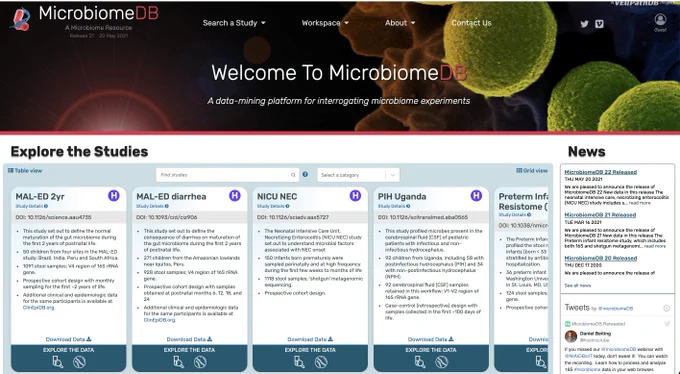Switch to Grid view

click(x=532, y=171)
